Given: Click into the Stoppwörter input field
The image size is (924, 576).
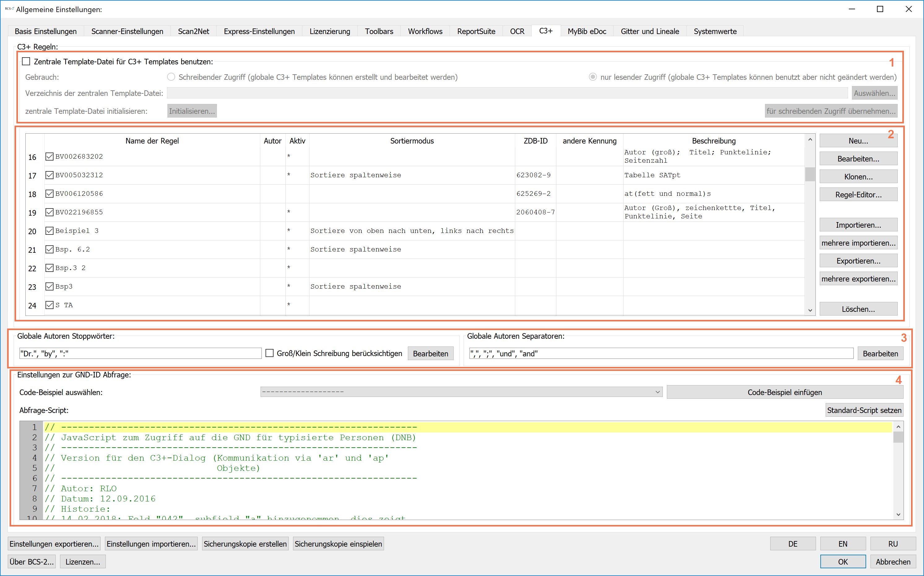Looking at the screenshot, I should coord(140,353).
